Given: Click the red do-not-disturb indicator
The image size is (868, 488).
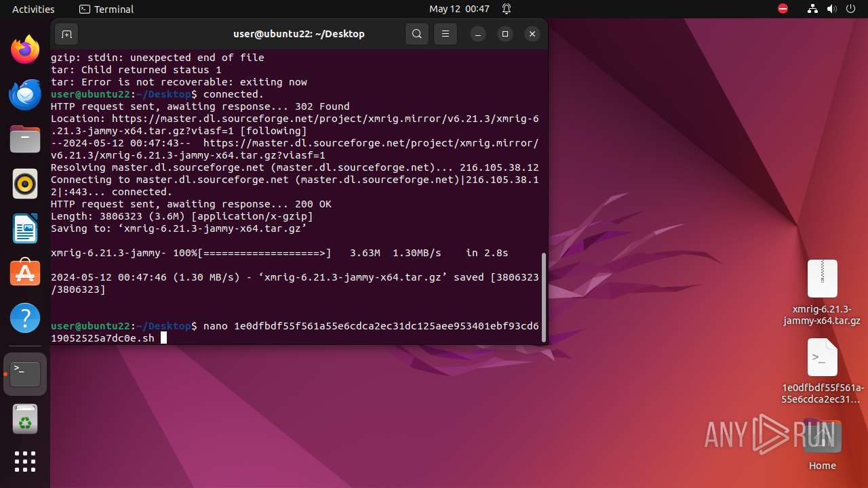Looking at the screenshot, I should click(x=783, y=9).
